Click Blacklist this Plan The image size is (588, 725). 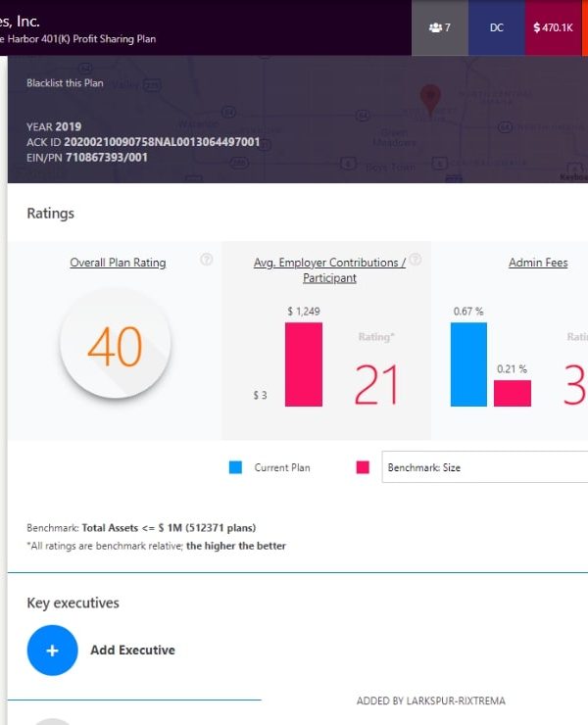coord(65,83)
